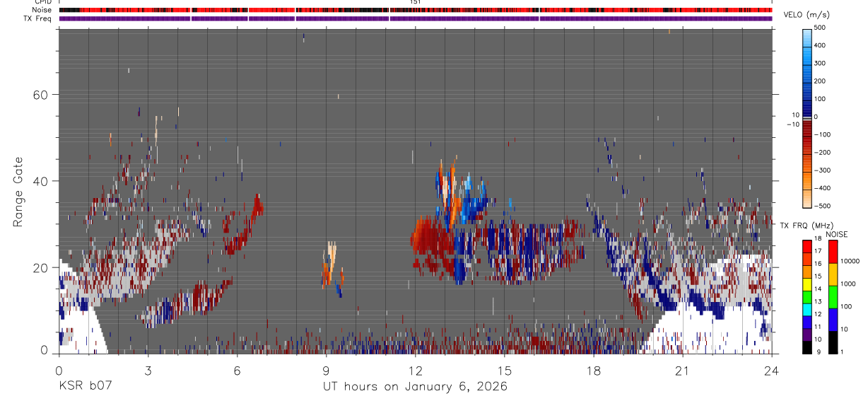Click the 1000 label on NOISE colorbar
This screenshot has height=401, width=868.
[x=848, y=284]
